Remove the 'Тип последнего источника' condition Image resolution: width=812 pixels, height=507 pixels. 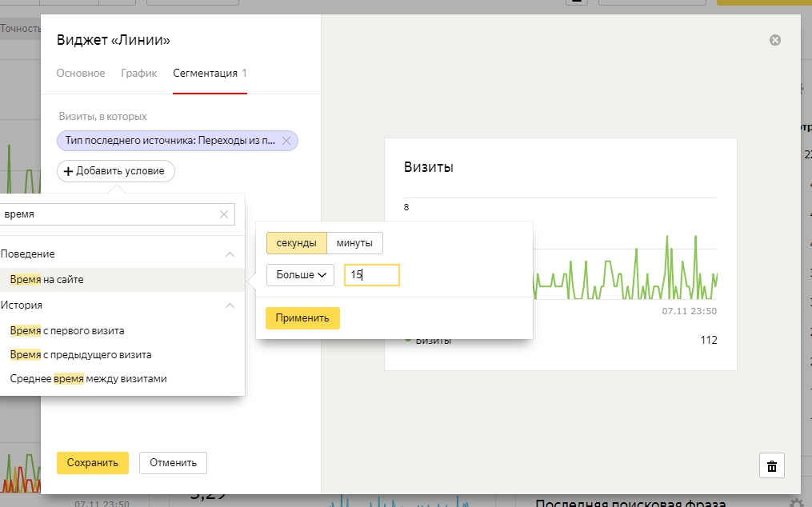click(x=286, y=141)
